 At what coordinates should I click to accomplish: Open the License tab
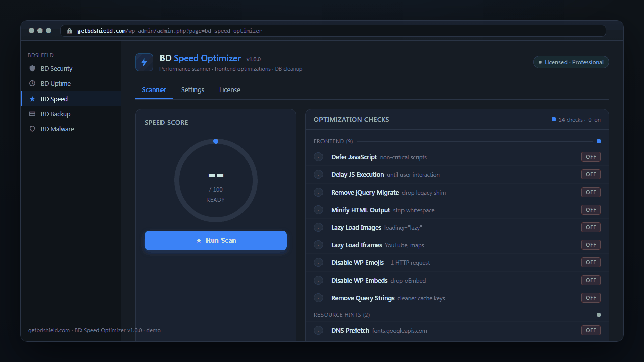(x=230, y=89)
